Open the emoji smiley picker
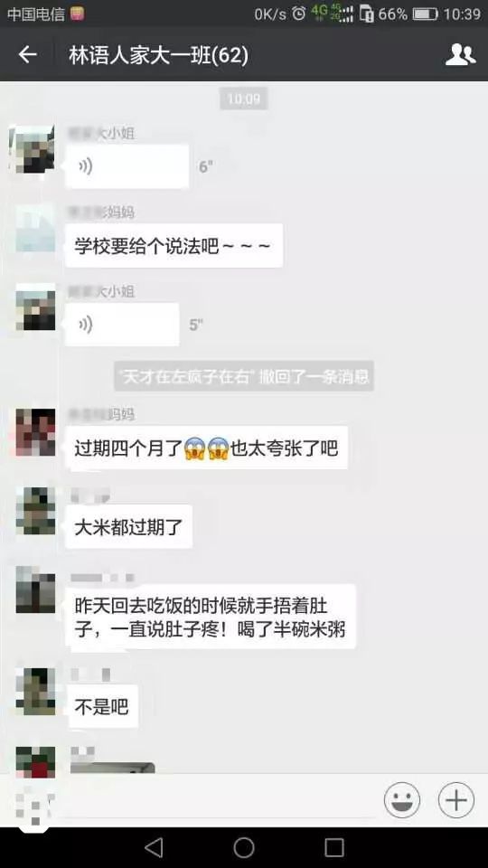The image size is (488, 868). point(401,800)
